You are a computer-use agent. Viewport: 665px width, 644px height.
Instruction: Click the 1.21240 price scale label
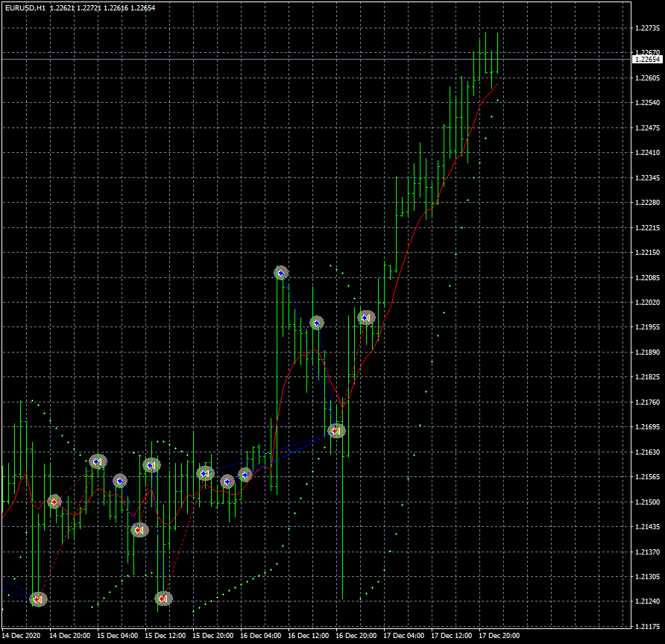[x=648, y=602]
